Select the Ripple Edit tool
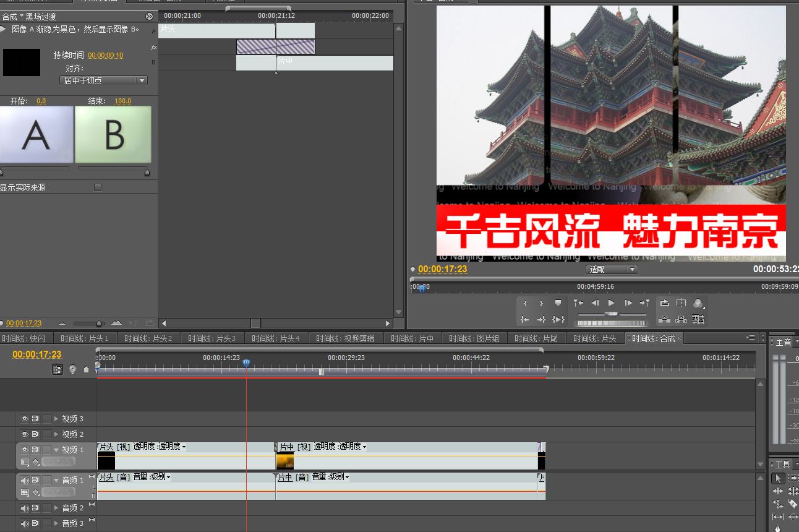Screen dimensions: 799x532 point(778,491)
